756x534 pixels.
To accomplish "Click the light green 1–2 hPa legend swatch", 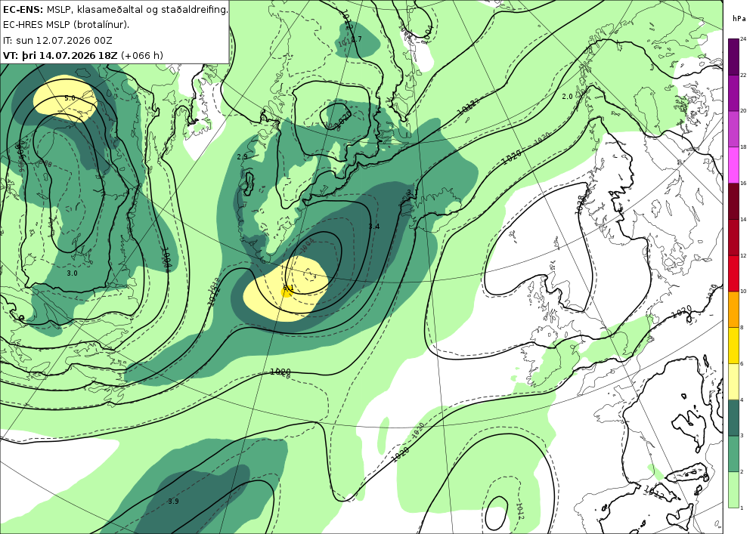I will point(733,489).
